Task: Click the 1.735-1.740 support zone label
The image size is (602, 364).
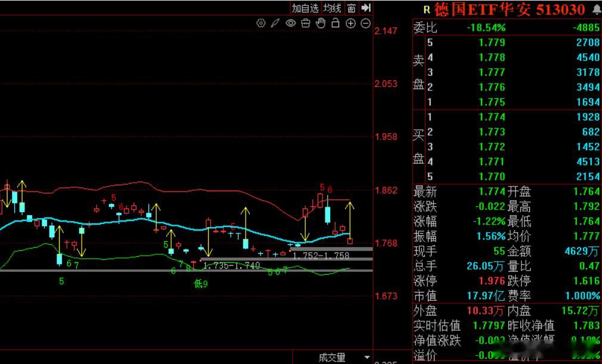Action: click(231, 266)
